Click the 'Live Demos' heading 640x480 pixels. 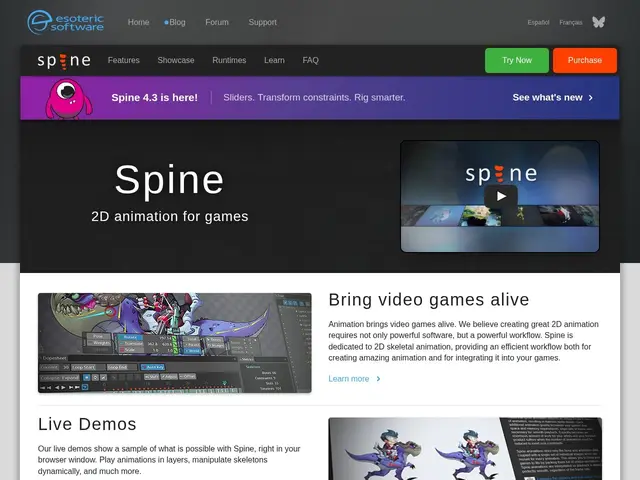(87, 424)
